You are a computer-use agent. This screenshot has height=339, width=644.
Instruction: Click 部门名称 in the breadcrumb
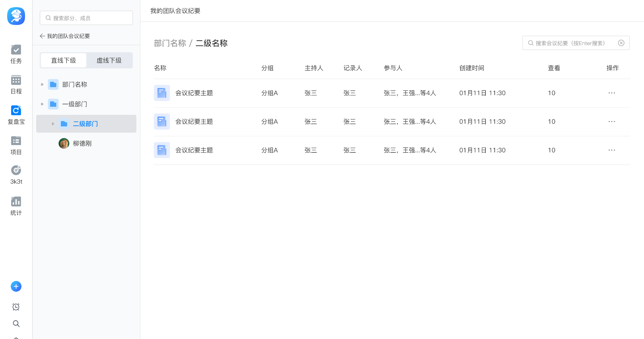[x=170, y=43]
